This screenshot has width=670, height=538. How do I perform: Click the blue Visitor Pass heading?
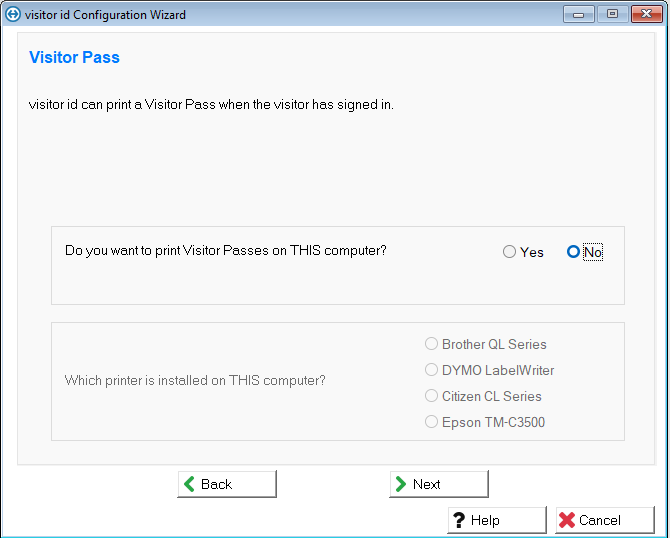75,58
